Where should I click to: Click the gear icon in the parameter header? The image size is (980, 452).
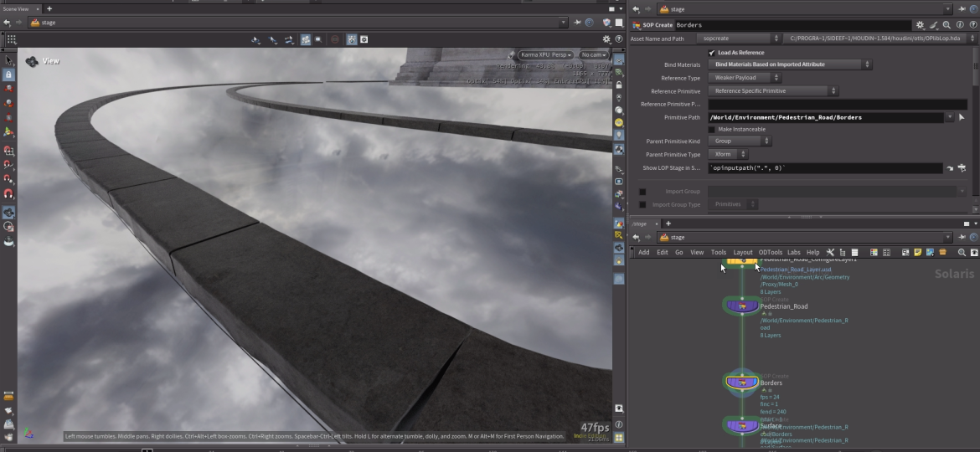click(x=921, y=25)
